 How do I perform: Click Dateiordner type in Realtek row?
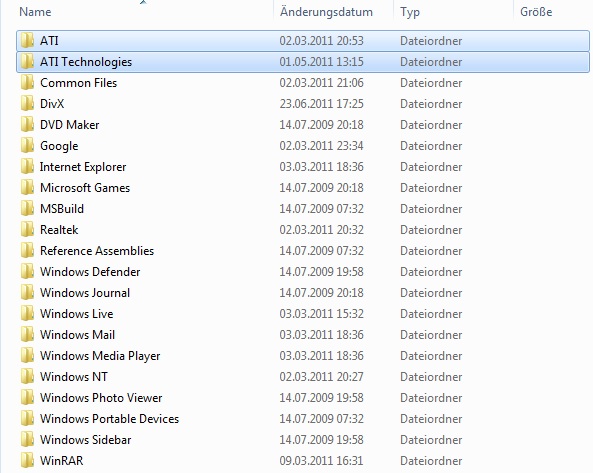431,230
